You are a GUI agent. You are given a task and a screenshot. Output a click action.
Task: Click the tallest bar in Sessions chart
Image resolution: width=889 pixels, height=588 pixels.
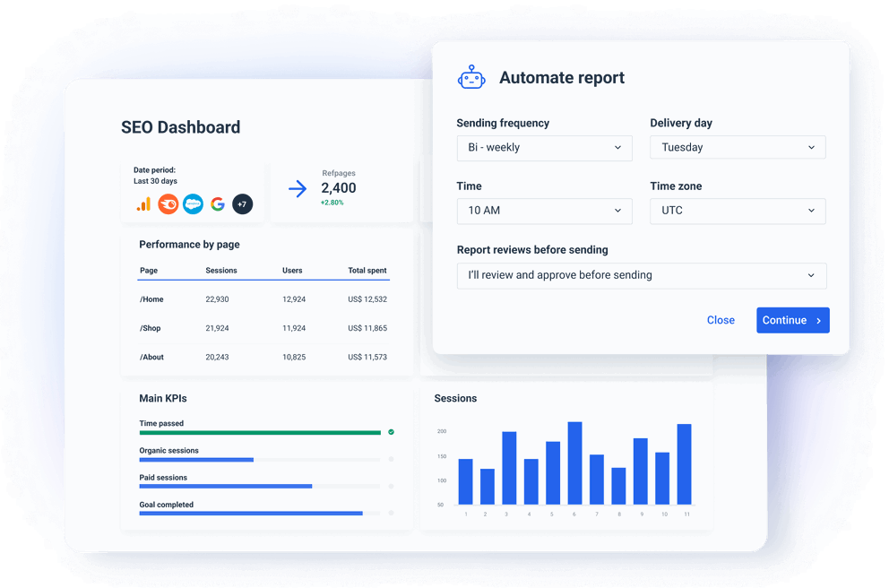point(574,462)
